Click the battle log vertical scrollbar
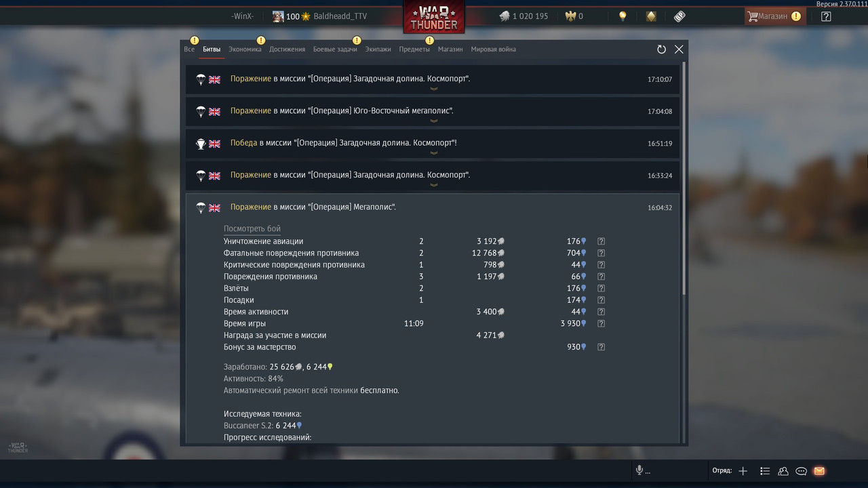This screenshot has width=868, height=488. [x=684, y=178]
